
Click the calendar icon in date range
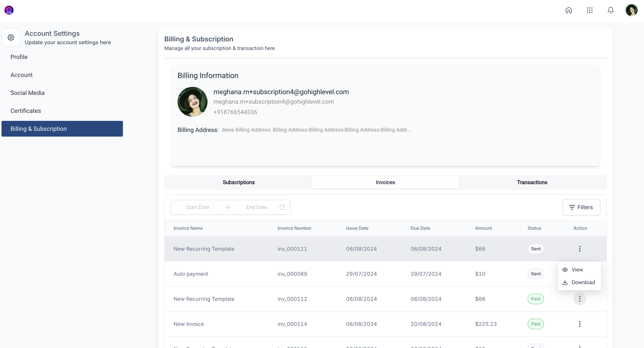click(x=282, y=207)
